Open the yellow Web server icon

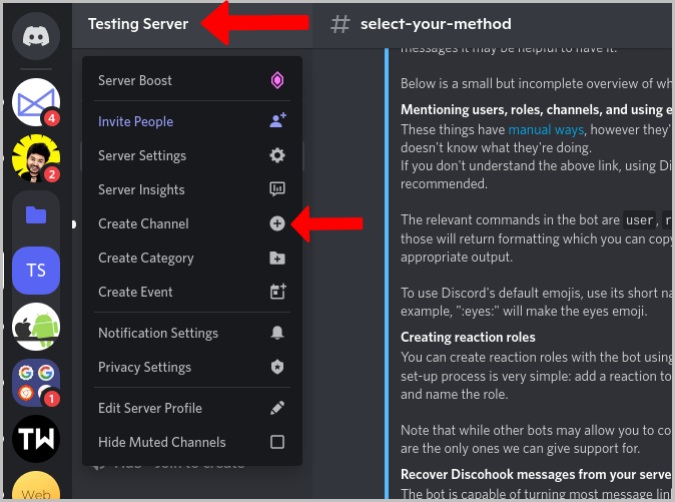click(x=36, y=487)
